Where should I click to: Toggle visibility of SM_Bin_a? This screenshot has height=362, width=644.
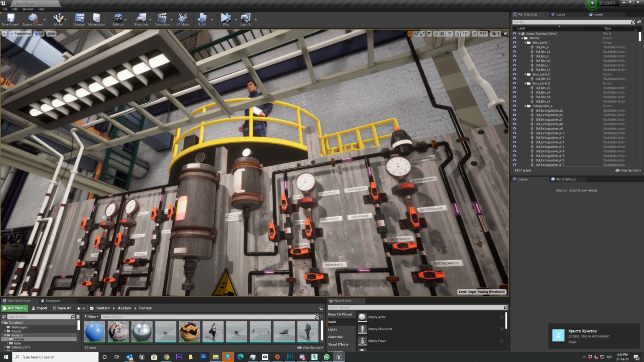pyautogui.click(x=514, y=47)
